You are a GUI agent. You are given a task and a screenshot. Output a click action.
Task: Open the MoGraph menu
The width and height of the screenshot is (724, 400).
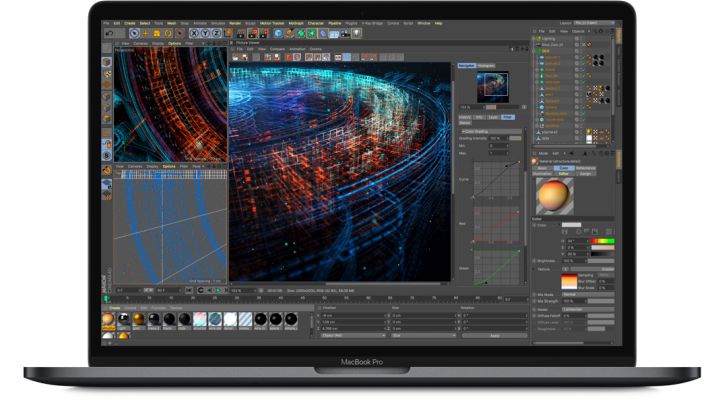294,21
